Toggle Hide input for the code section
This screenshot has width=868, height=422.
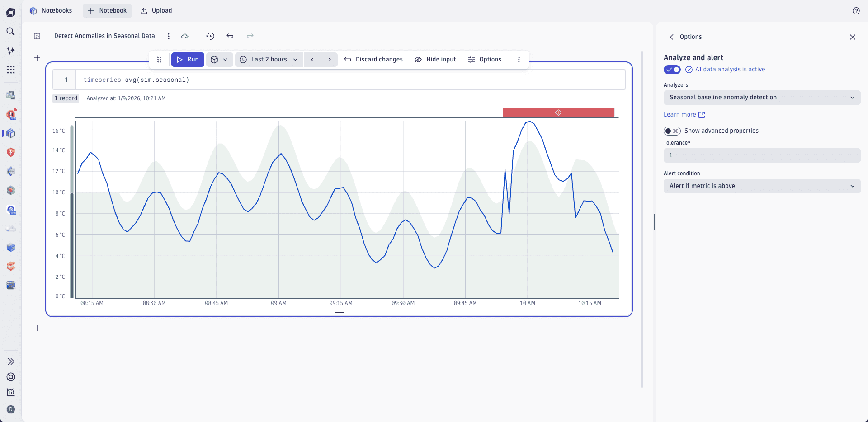435,59
